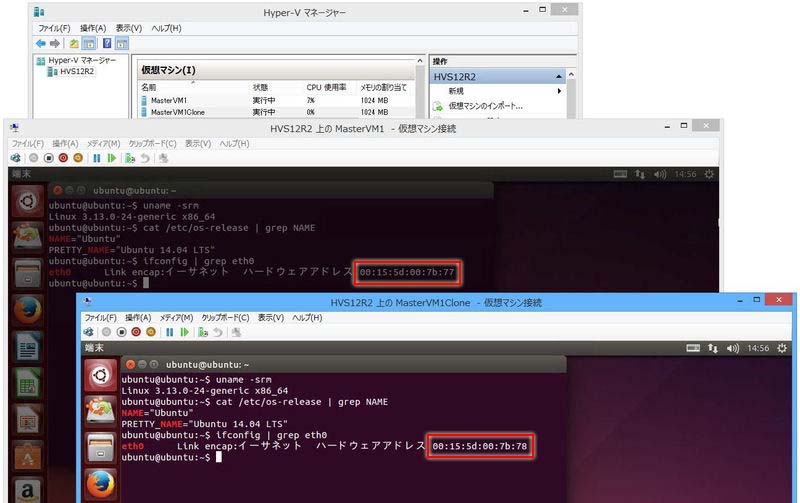This screenshot has height=503, width=800.
Task: Create checkpoint icon in MasterVM1Clone toolbar
Action: [203, 332]
